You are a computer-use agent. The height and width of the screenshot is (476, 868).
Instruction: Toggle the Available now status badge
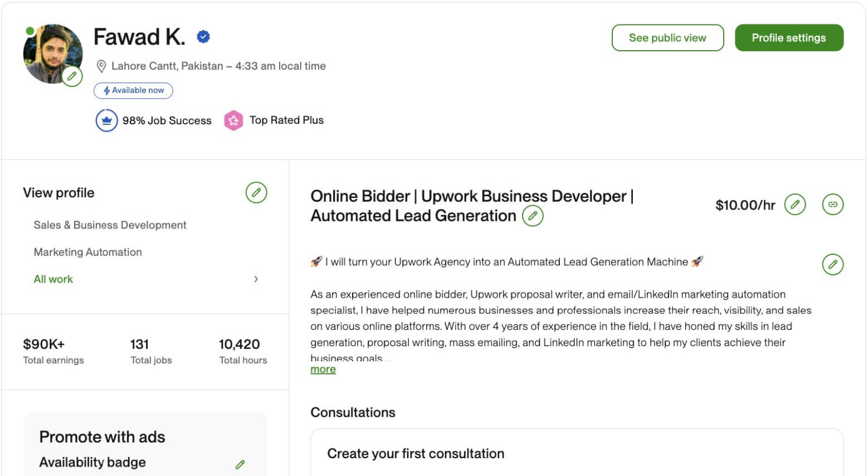133,90
